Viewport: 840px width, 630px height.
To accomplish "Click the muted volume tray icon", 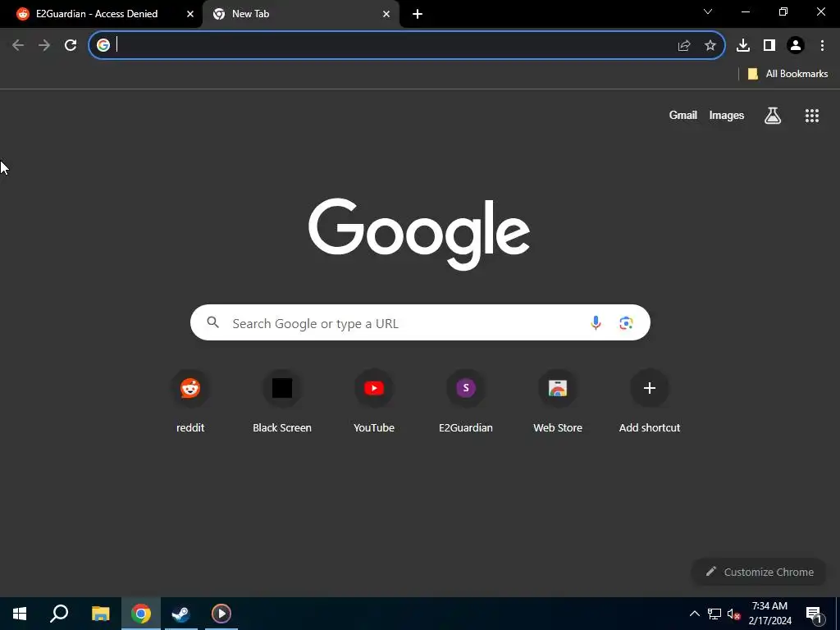I will (x=733, y=614).
